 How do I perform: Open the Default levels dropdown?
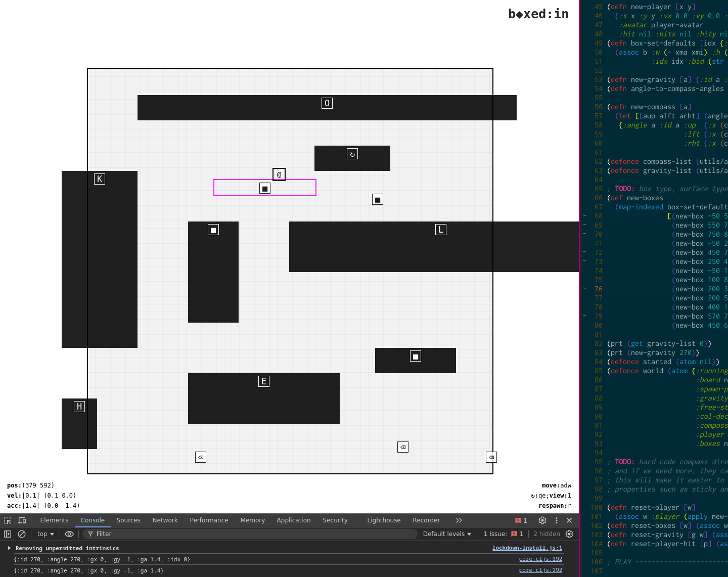click(x=447, y=534)
